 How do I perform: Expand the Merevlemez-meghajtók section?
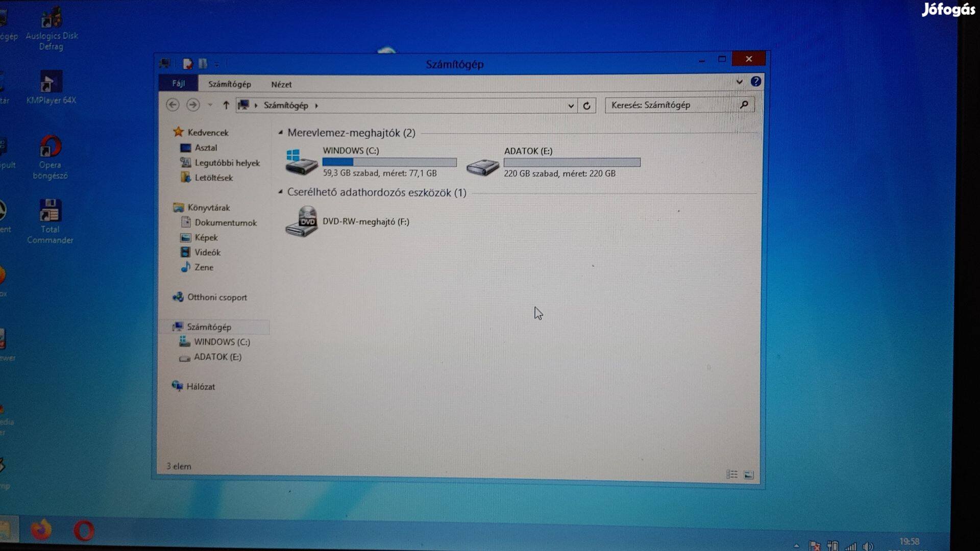coord(280,132)
